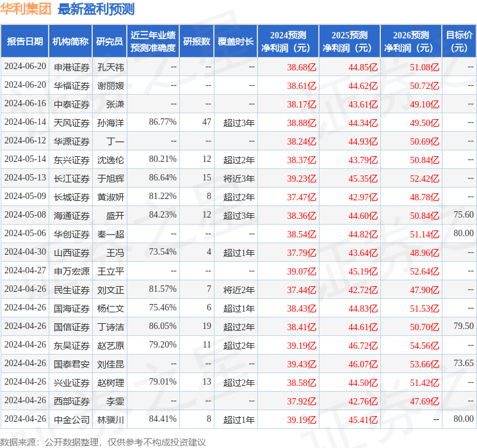Click 2024 forecast 39.23亿
This screenshot has width=477, height=448.
tap(302, 179)
